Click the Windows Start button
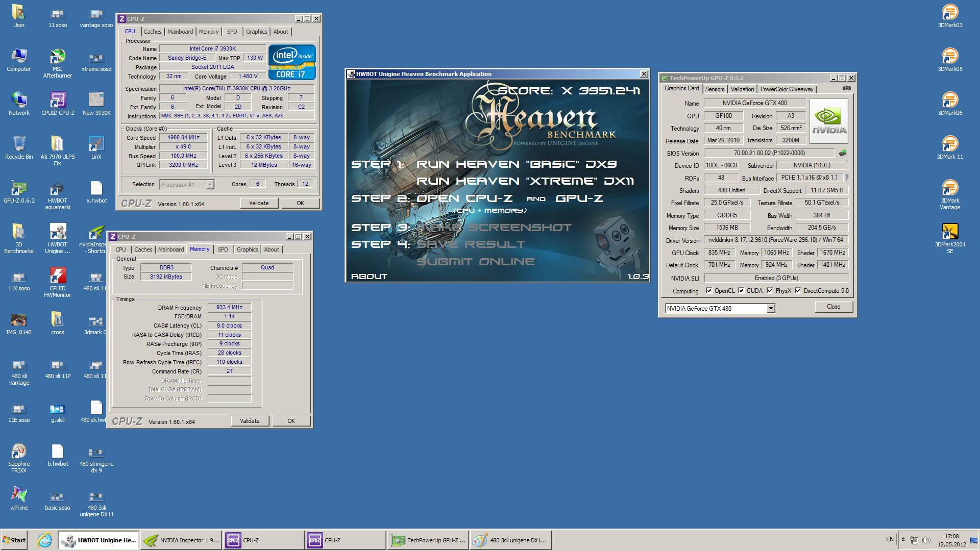Image resolution: width=980 pixels, height=551 pixels. point(14,540)
